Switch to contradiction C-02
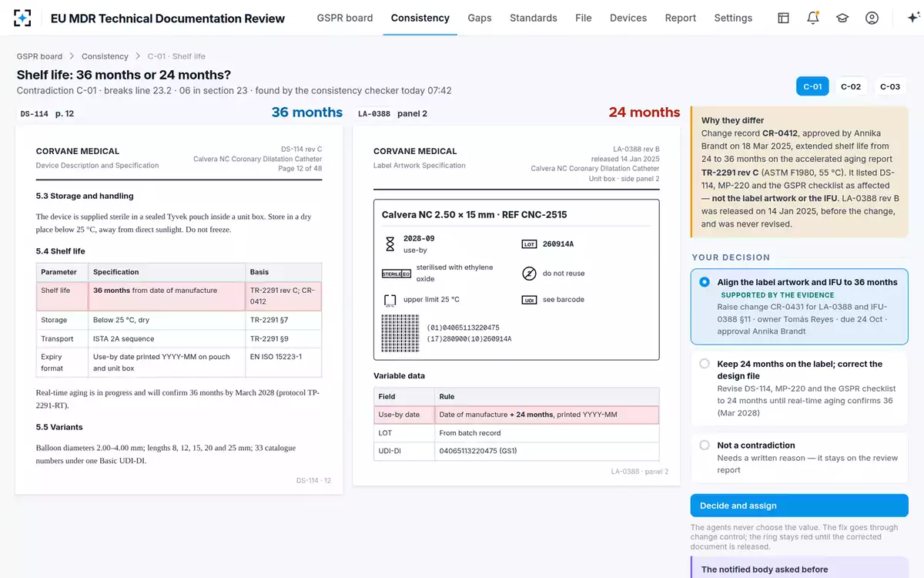Image resolution: width=924 pixels, height=578 pixels. point(851,86)
